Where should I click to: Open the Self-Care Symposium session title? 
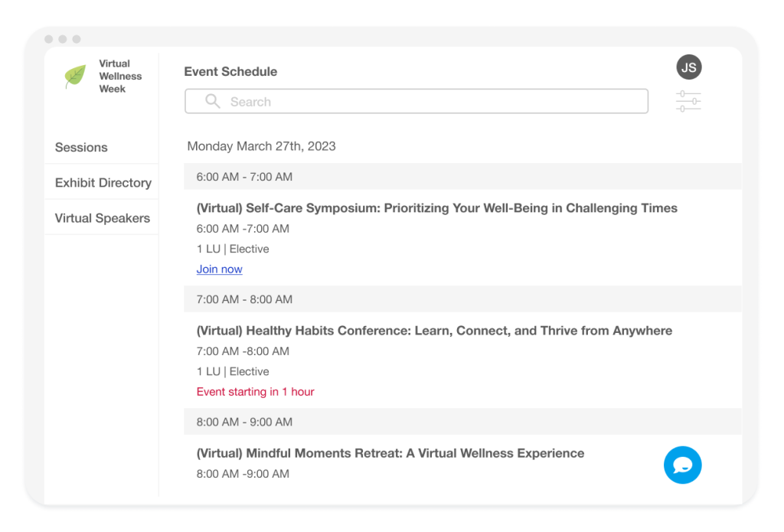click(436, 208)
